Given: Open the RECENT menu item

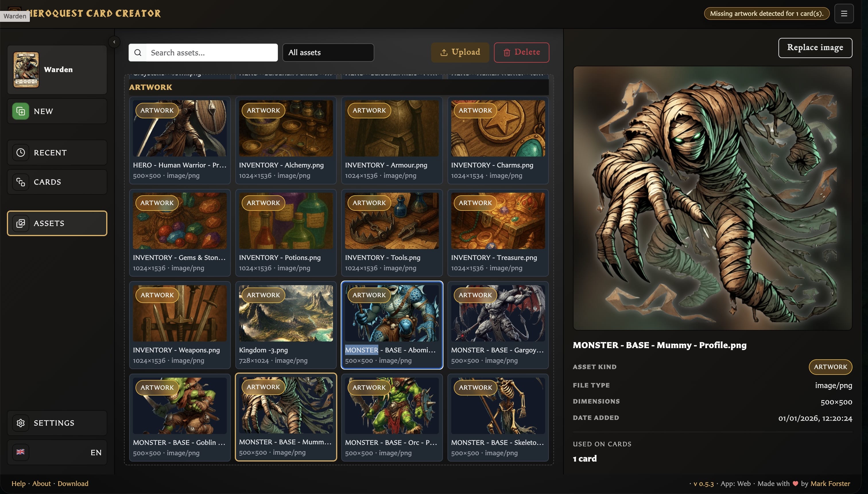Looking at the screenshot, I should 57,153.
